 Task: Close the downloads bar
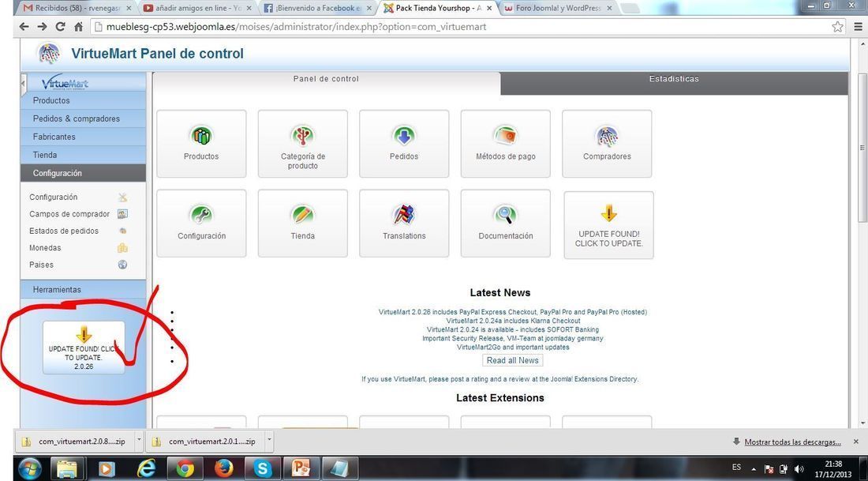856,442
